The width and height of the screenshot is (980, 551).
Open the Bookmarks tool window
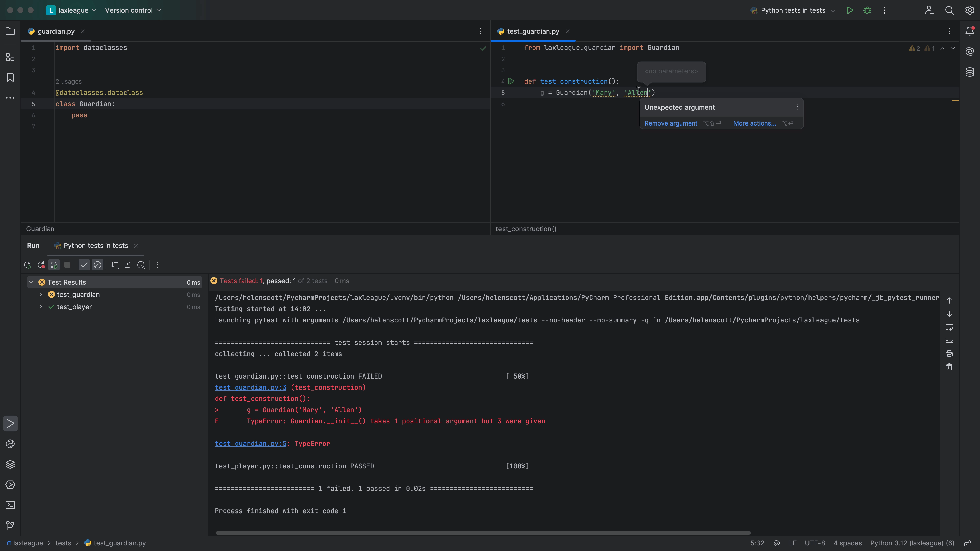click(x=10, y=78)
